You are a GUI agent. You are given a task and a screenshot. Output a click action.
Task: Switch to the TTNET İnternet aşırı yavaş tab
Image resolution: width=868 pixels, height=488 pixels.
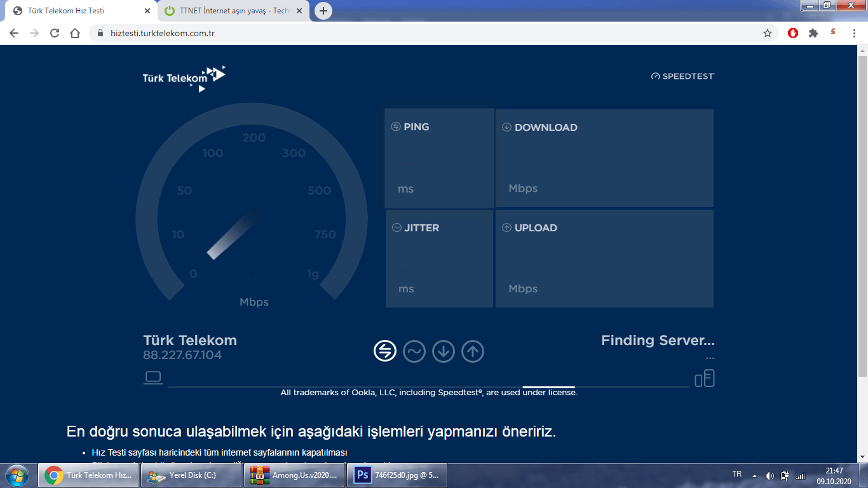tap(234, 11)
